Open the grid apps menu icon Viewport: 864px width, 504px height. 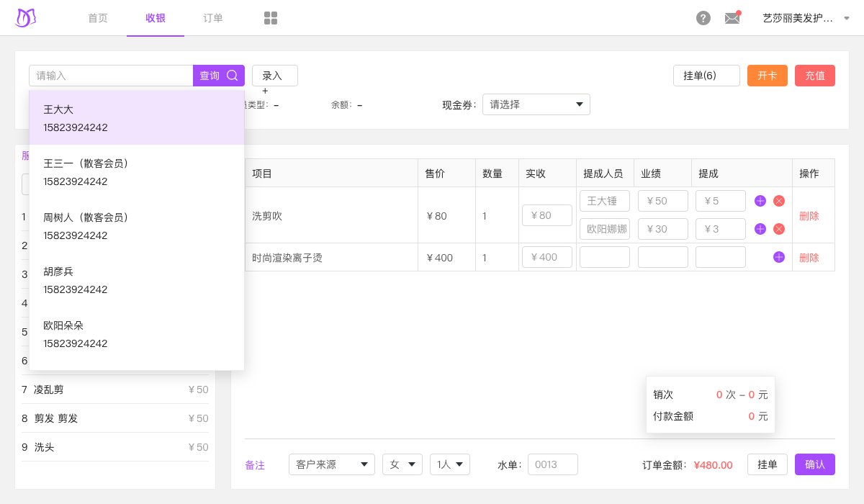tap(271, 18)
